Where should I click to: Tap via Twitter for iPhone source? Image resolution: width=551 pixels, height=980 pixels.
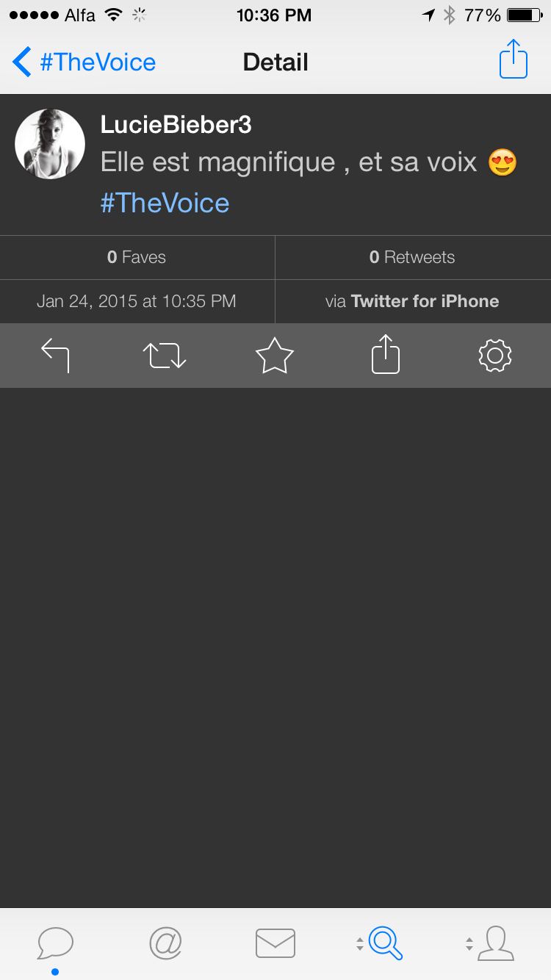(x=412, y=301)
